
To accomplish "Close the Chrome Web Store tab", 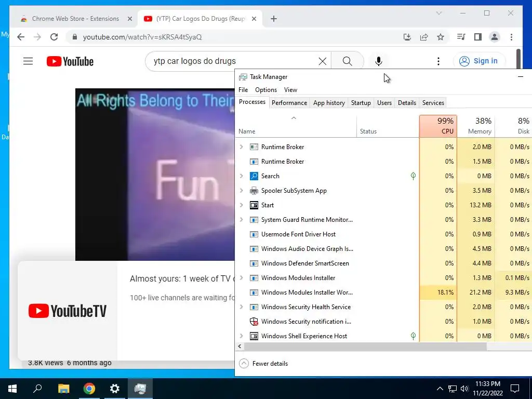I will (x=129, y=19).
